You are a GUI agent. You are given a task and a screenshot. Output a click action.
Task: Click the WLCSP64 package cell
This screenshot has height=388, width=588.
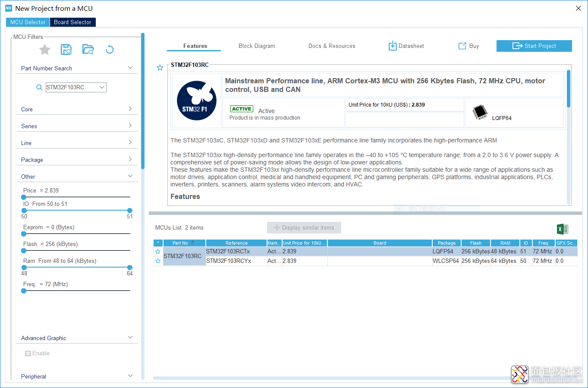tap(447, 261)
